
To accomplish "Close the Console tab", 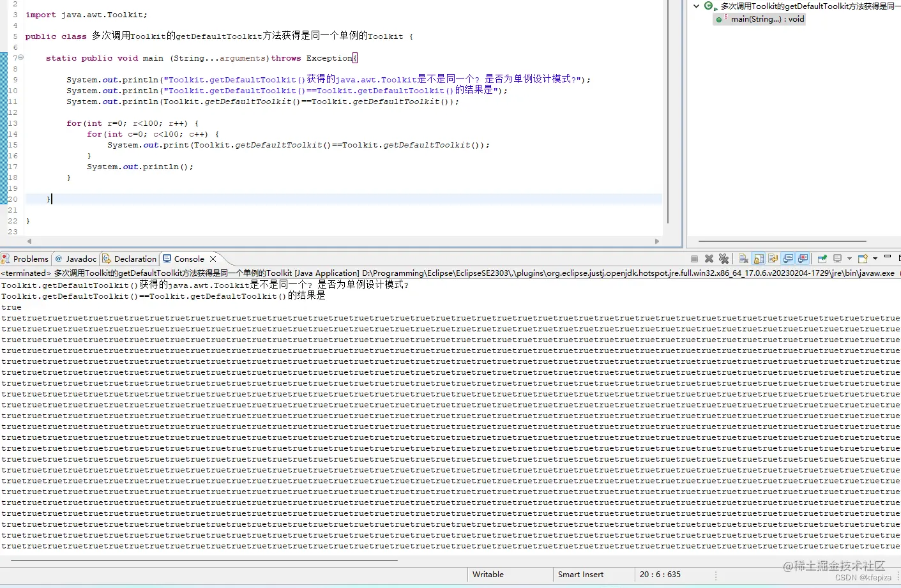I will click(x=213, y=259).
